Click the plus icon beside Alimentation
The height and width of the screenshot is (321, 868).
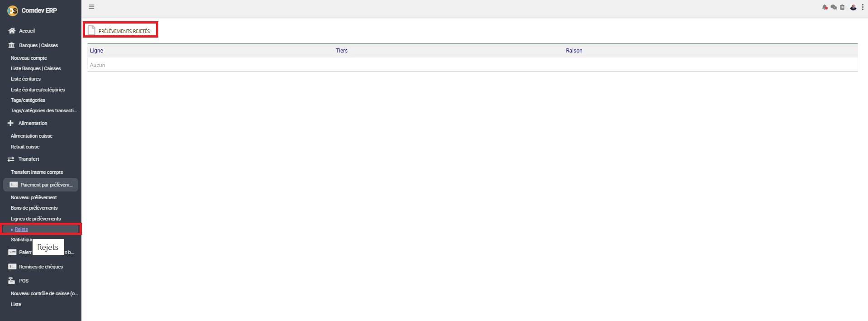coord(11,123)
